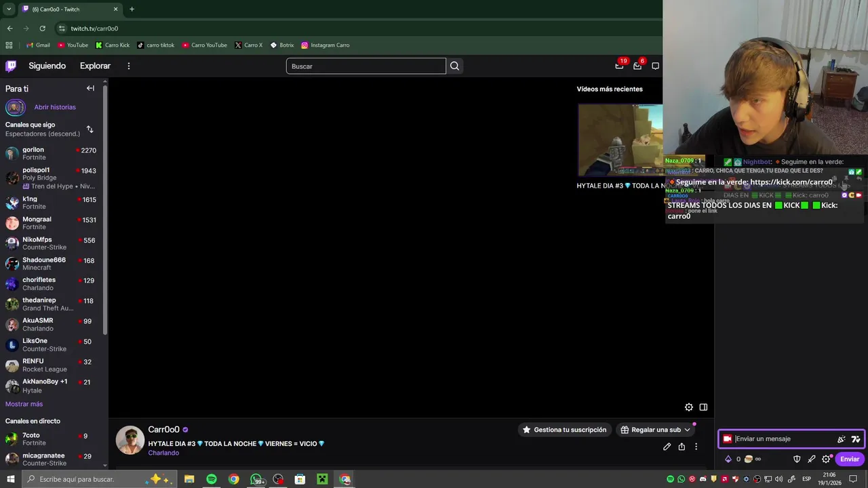The image size is (868, 488).
Task: Open the shield moderation icon below chat
Action: coord(797,459)
